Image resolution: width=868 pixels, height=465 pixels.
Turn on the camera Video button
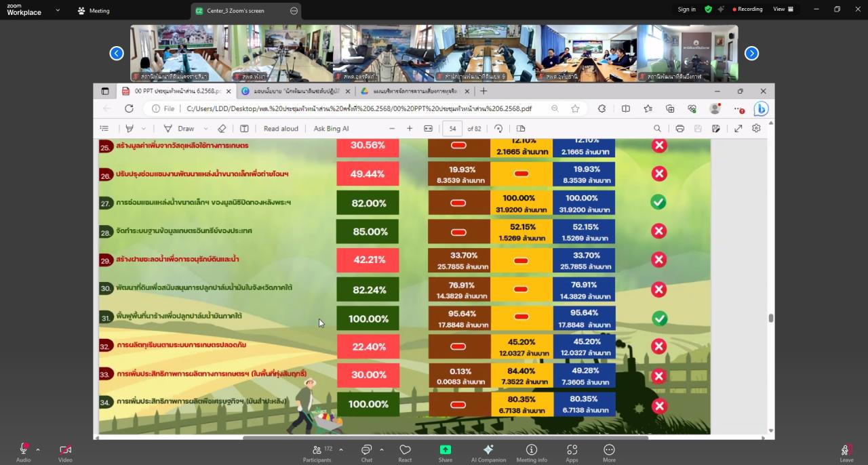tap(65, 450)
